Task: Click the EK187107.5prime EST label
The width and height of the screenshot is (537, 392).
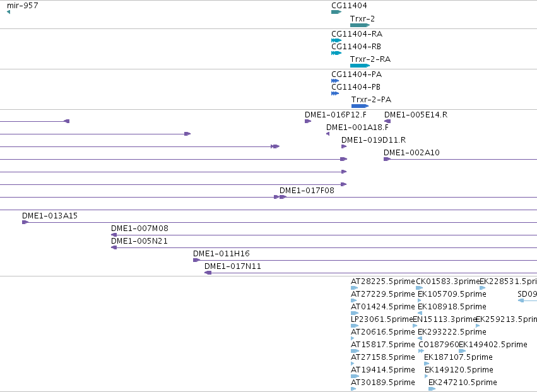Action: click(x=458, y=358)
